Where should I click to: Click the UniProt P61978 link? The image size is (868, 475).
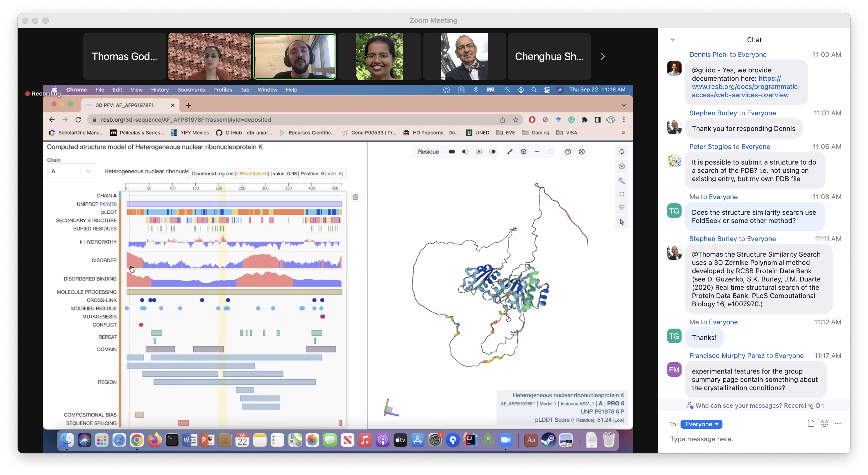108,204
